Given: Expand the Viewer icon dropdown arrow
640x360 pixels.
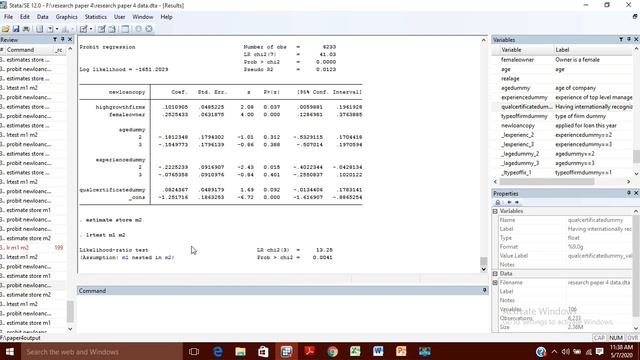Looking at the screenshot, I should pyautogui.click(x=57, y=29).
